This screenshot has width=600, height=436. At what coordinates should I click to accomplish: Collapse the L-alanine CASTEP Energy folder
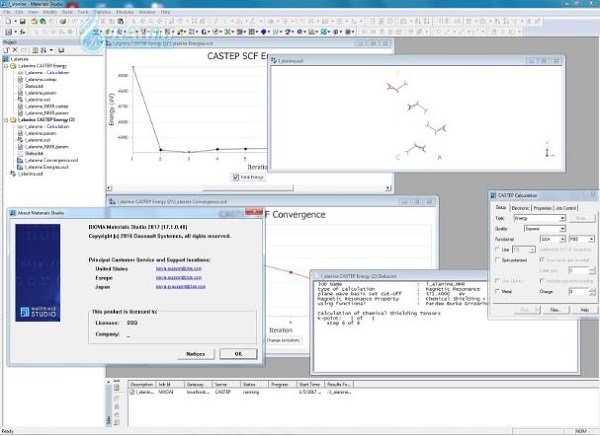[x=6, y=66]
